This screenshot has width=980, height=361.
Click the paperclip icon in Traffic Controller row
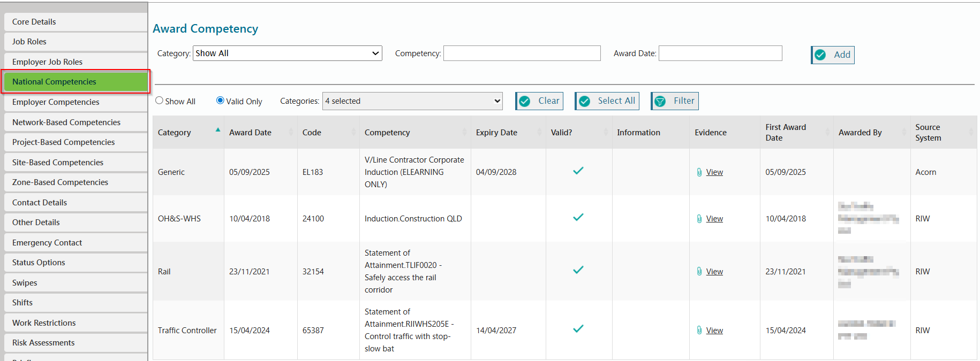[699, 331]
